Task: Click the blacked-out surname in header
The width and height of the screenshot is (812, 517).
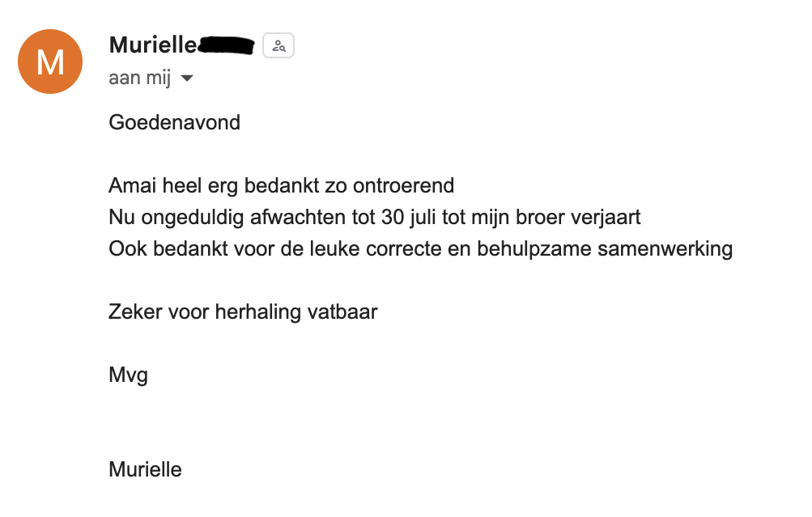Action: coord(227,45)
